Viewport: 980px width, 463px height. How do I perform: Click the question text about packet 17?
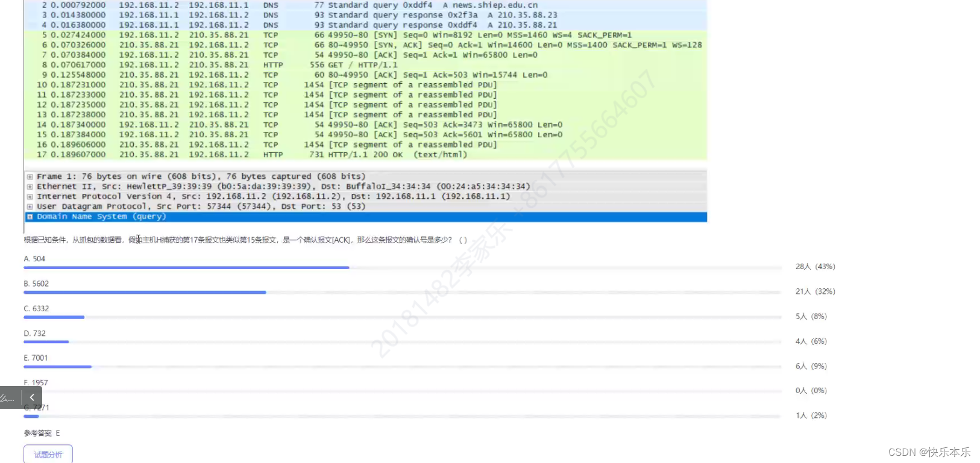point(245,240)
